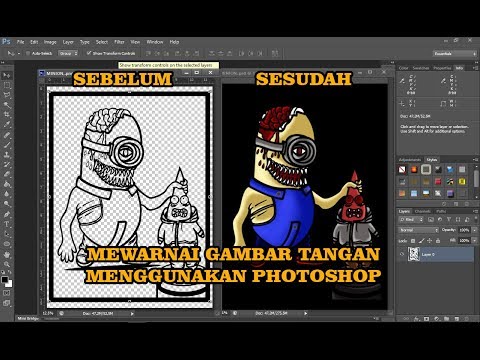Select the Healing Brush tool
The image size is (480, 360).
tap(6, 135)
